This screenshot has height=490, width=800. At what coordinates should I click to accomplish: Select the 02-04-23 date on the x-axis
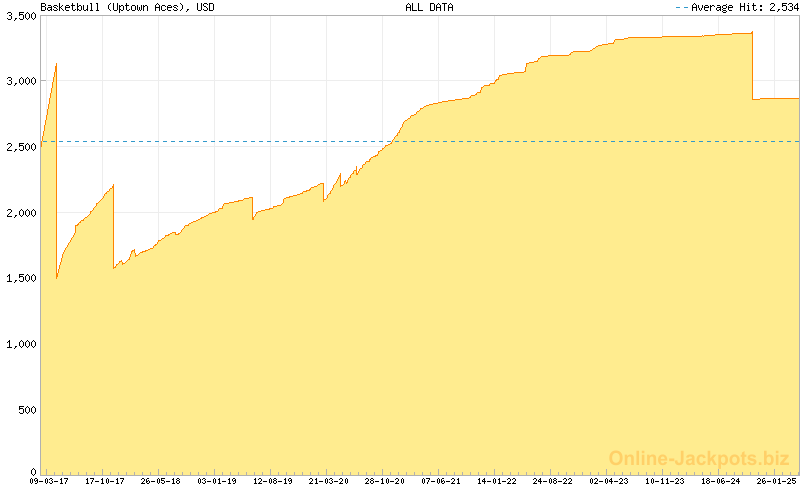(x=609, y=481)
